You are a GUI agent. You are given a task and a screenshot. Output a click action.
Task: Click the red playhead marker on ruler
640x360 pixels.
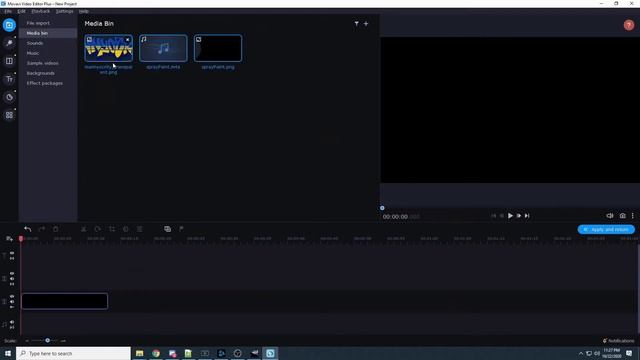click(21, 238)
